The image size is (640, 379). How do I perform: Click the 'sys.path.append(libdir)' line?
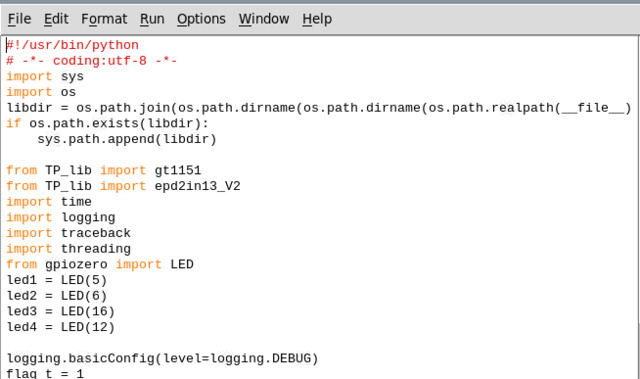tap(127, 139)
